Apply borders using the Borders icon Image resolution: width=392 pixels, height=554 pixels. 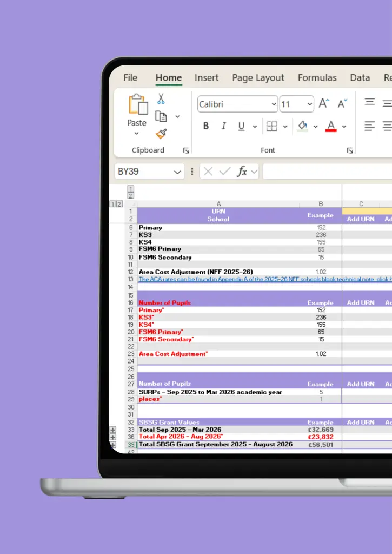click(271, 126)
